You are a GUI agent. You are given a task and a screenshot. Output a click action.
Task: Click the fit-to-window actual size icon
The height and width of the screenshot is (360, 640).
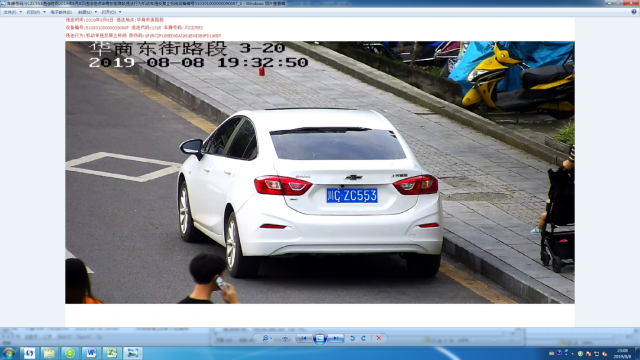click(285, 338)
